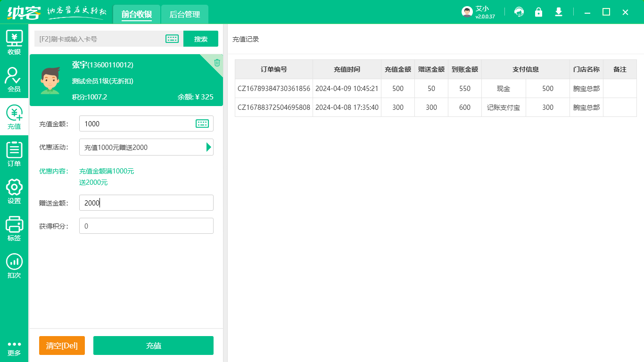Open the 标签 label printer icon

click(x=14, y=229)
